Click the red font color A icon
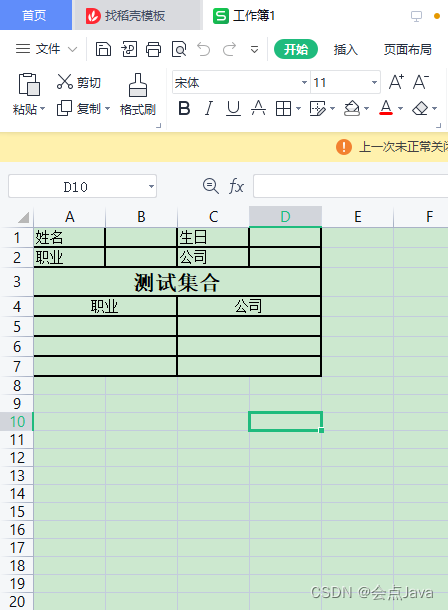Screen dimensions: 448x610 pos(386,108)
